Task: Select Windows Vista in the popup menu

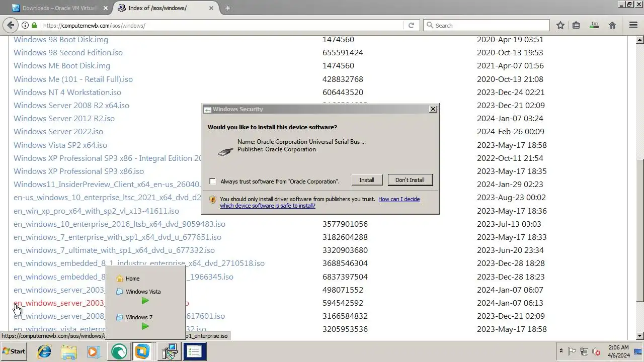Action: click(x=143, y=292)
